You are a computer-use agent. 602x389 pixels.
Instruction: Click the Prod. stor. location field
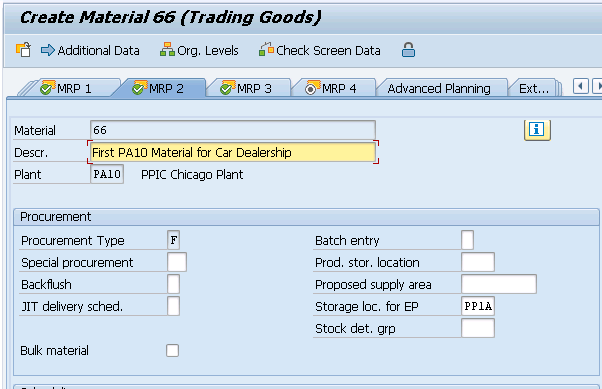tap(478, 262)
